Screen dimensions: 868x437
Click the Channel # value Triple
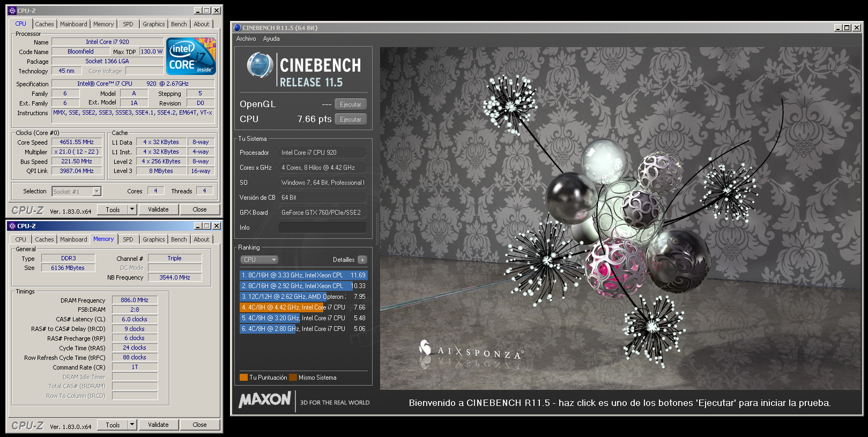point(175,258)
